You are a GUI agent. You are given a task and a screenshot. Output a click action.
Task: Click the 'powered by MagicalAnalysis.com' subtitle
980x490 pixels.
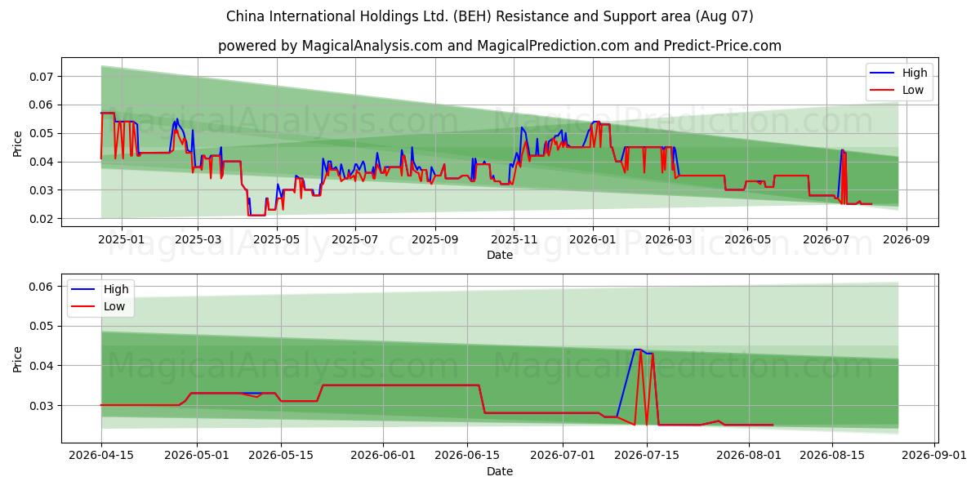coord(500,46)
